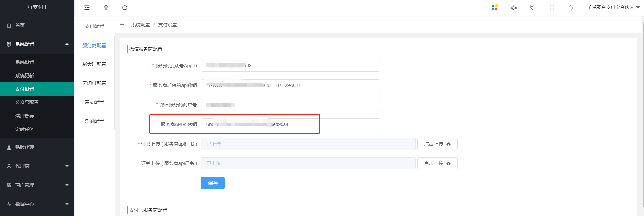Open the theme palette icon
This screenshot has height=216, width=644.
click(x=514, y=8)
